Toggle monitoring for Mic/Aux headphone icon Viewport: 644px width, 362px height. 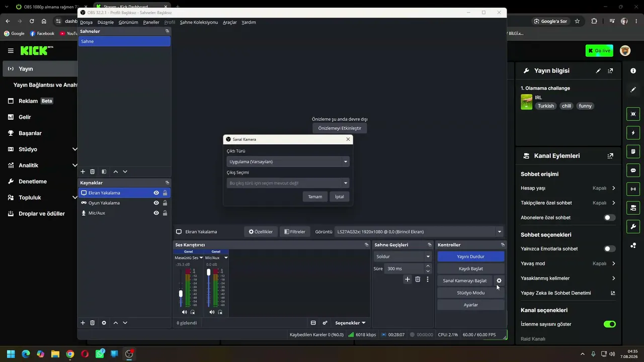[x=220, y=312]
